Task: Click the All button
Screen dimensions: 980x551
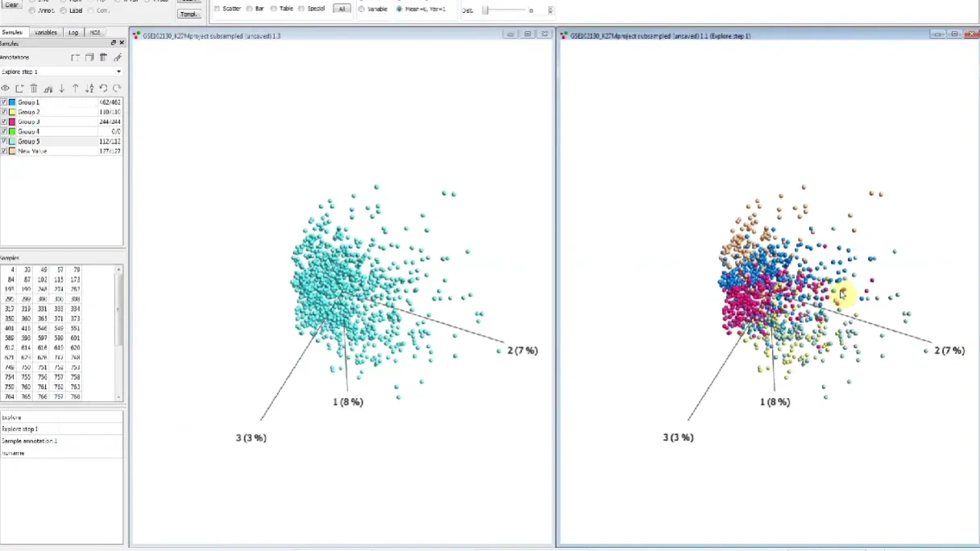Action: point(342,9)
